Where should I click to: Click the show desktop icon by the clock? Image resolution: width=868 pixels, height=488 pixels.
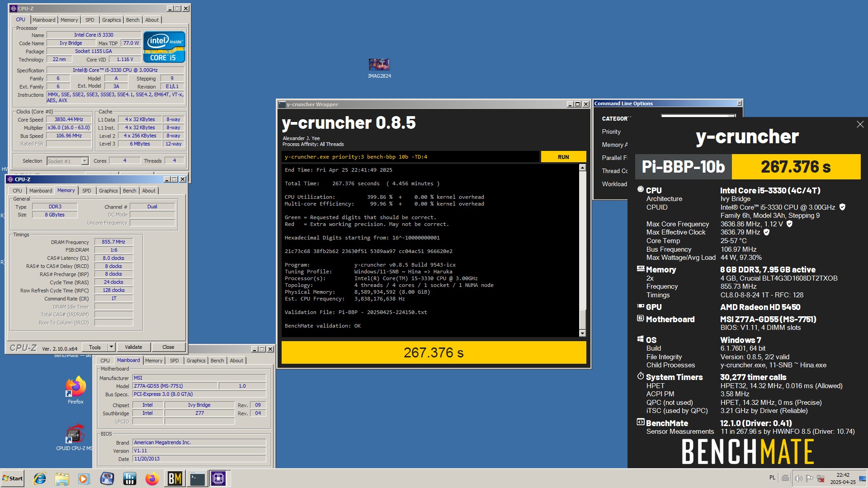point(863,479)
